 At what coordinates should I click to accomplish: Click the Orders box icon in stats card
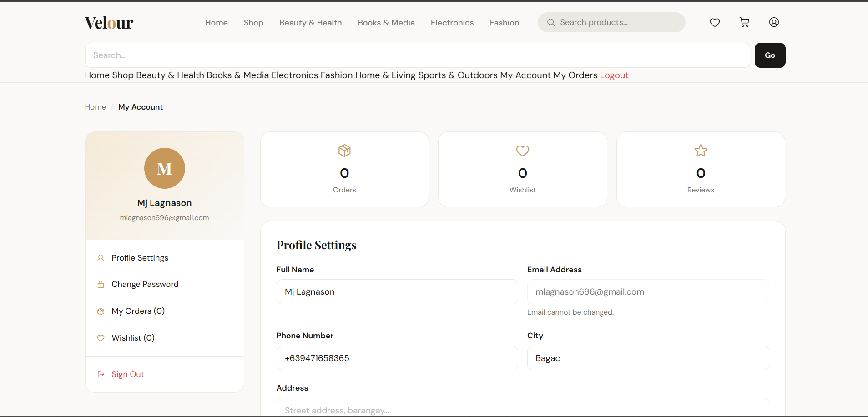point(344,151)
